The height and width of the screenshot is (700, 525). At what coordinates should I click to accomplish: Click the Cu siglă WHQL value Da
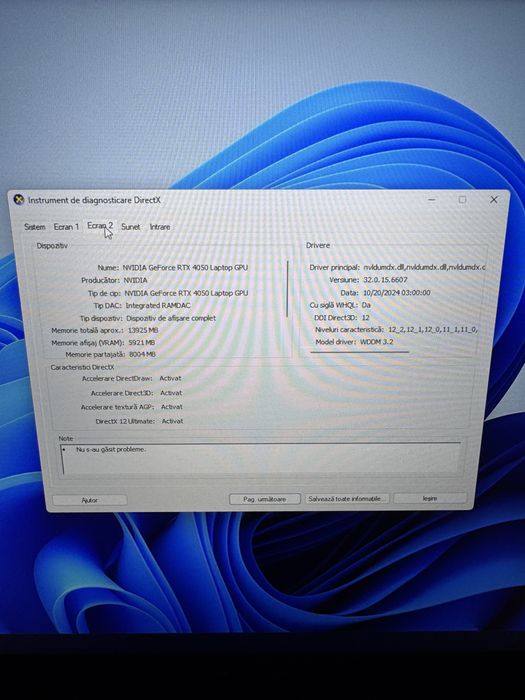(366, 305)
